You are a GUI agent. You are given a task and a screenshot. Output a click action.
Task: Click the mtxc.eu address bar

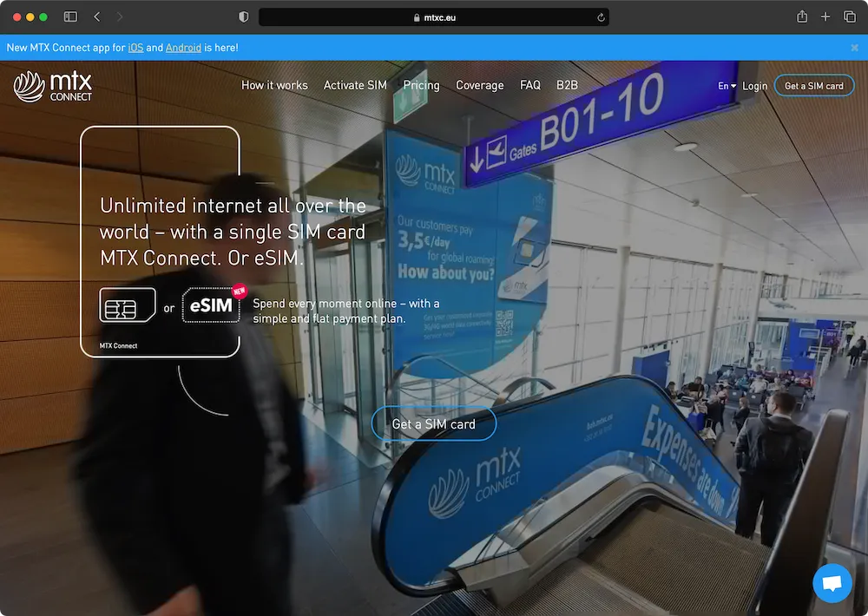pos(434,17)
